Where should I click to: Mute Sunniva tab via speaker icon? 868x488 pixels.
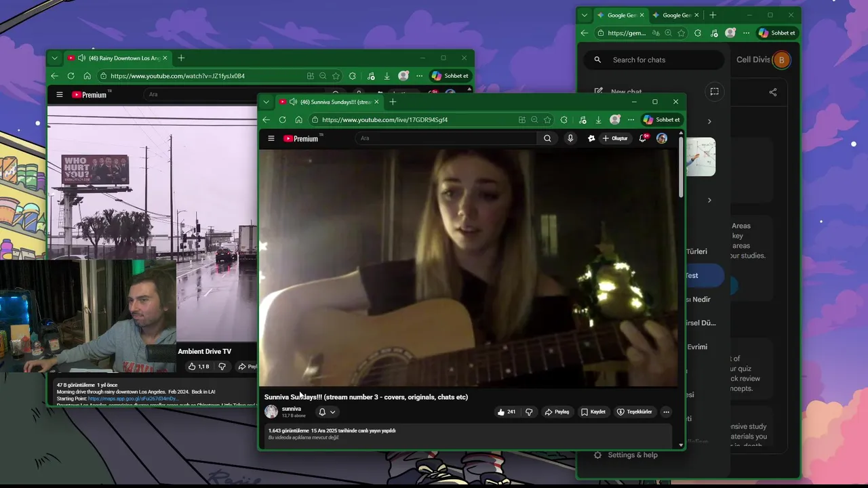click(294, 102)
